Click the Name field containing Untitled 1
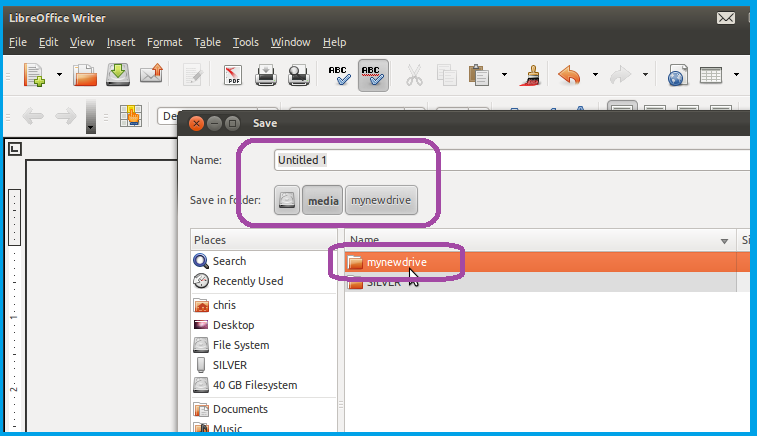Screen dimensions: 757x436 point(512,160)
